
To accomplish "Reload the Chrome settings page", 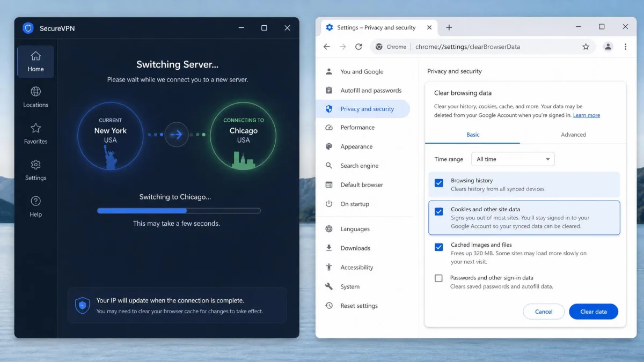I will pyautogui.click(x=358, y=47).
